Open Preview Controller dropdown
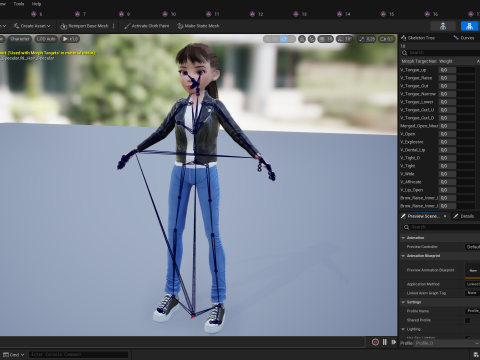 (x=472, y=247)
